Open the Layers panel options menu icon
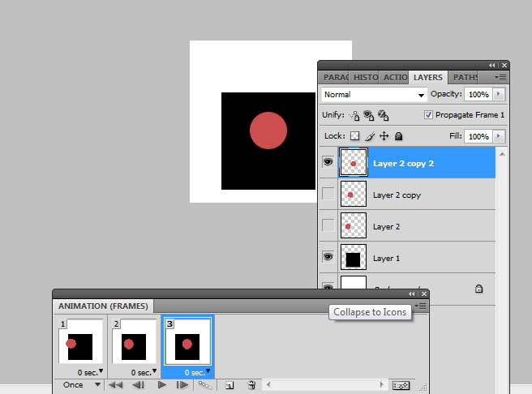This screenshot has height=394, width=532. 501,78
